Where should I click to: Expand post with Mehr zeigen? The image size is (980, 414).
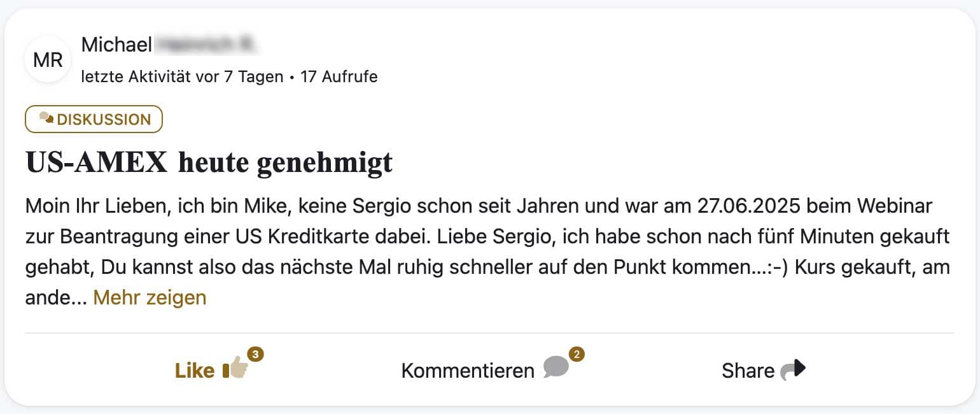150,297
